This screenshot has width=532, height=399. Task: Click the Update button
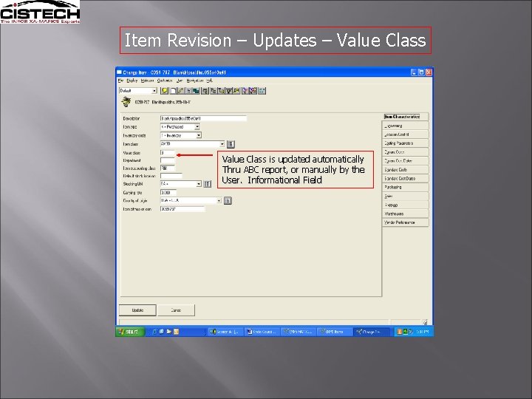(137, 310)
